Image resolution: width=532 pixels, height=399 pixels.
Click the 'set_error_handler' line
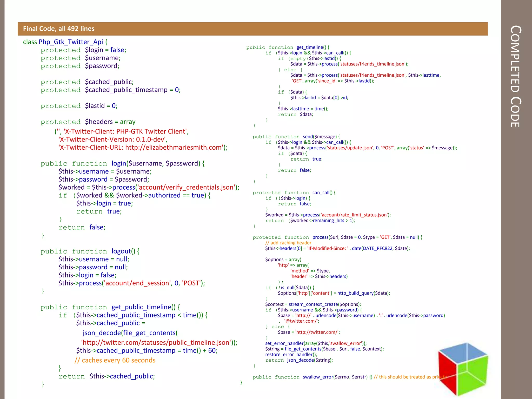coord(316,343)
